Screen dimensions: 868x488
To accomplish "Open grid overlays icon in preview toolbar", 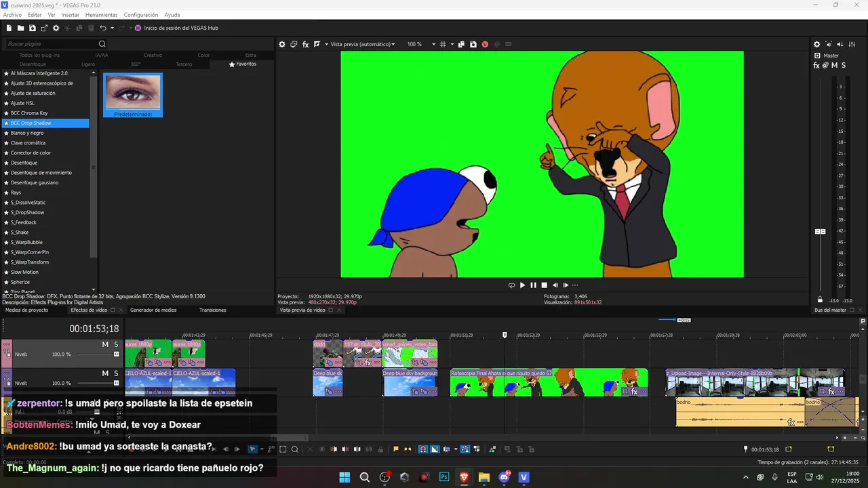I will (x=443, y=44).
